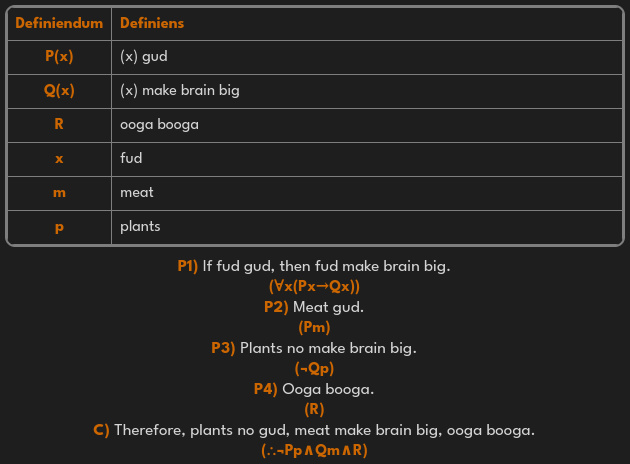Click the orange P1) premise label

pyautogui.click(x=188, y=266)
